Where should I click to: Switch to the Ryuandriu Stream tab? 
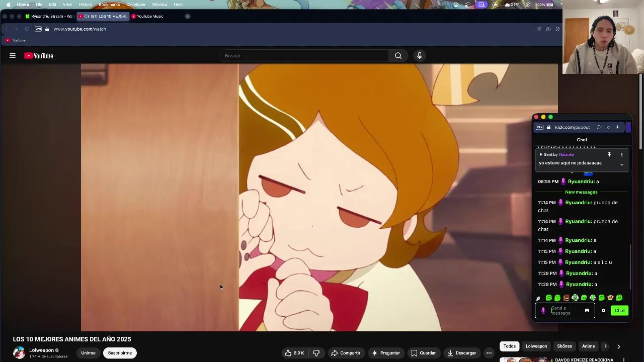tap(49, 16)
